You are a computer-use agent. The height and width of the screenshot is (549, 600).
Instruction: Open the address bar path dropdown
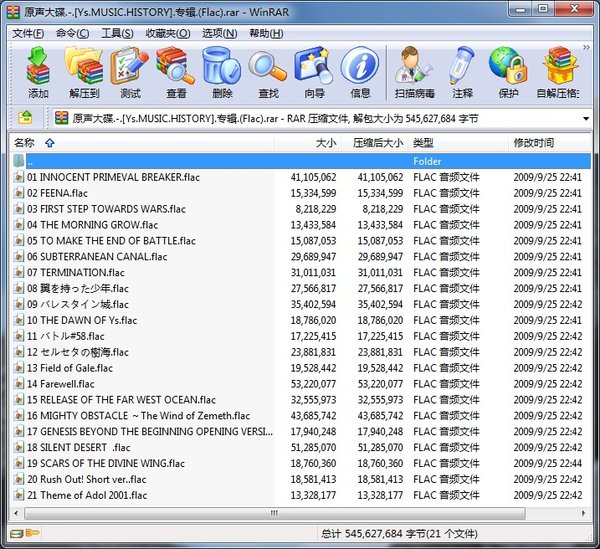click(x=586, y=119)
